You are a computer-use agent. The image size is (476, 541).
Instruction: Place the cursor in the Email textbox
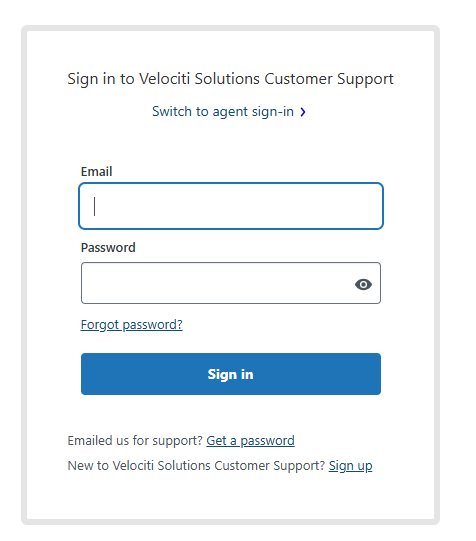click(x=231, y=206)
